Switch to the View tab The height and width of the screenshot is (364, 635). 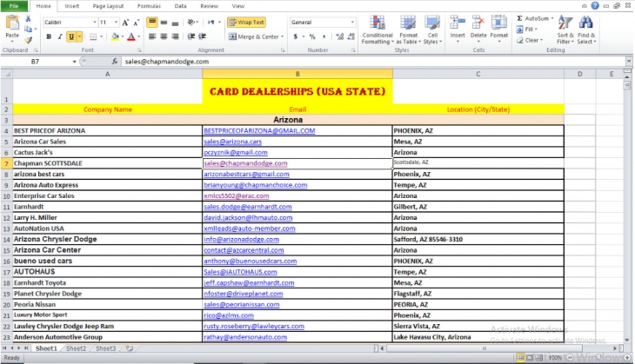tap(238, 6)
